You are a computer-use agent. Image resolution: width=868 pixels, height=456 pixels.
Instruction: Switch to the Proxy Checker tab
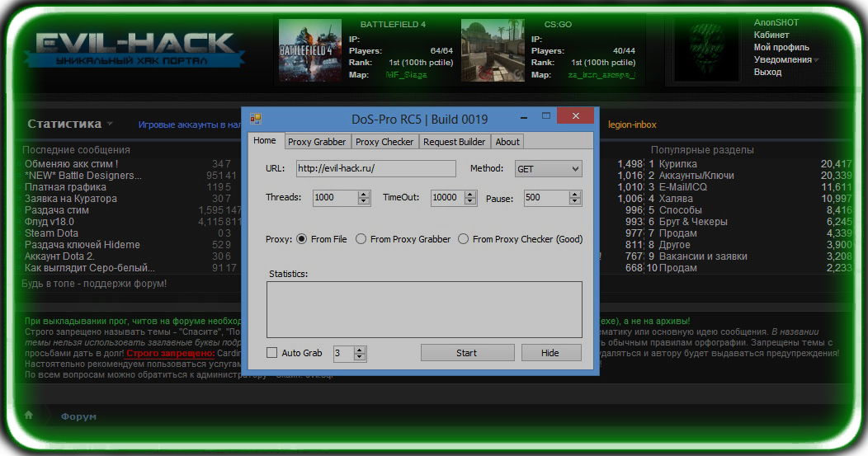click(384, 142)
